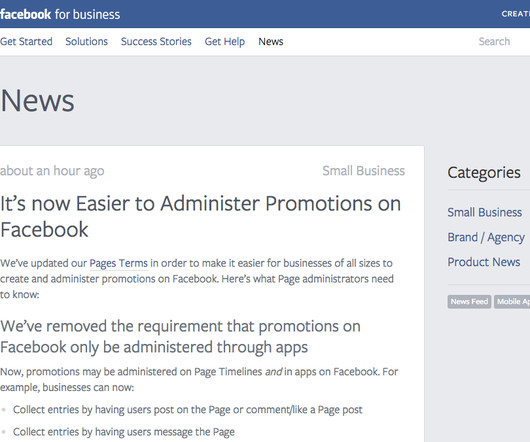
Task: Click the removed requirement subheading
Action: [x=180, y=337]
